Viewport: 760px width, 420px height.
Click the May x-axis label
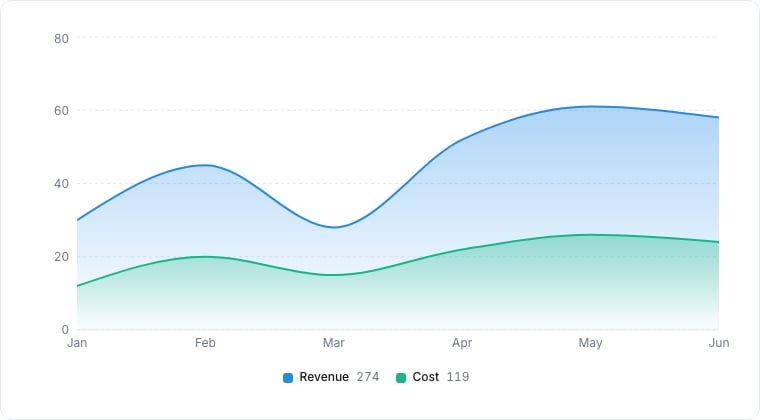pos(590,343)
